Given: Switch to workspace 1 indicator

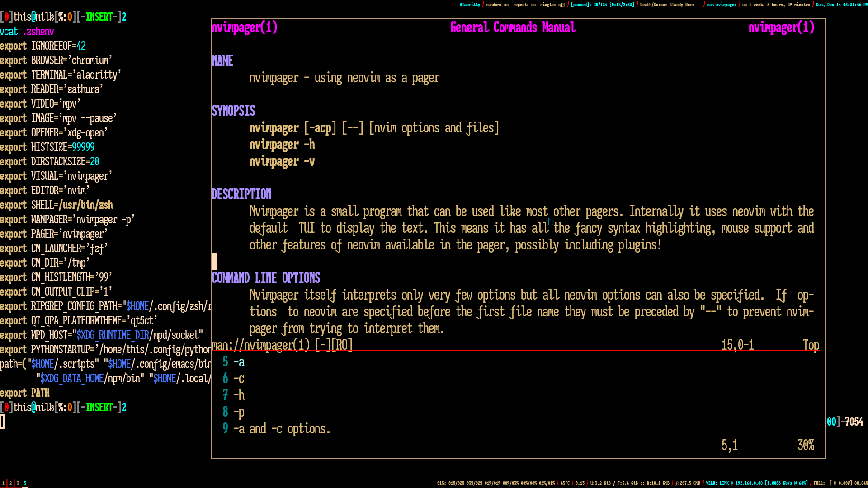Looking at the screenshot, I should (x=3, y=483).
